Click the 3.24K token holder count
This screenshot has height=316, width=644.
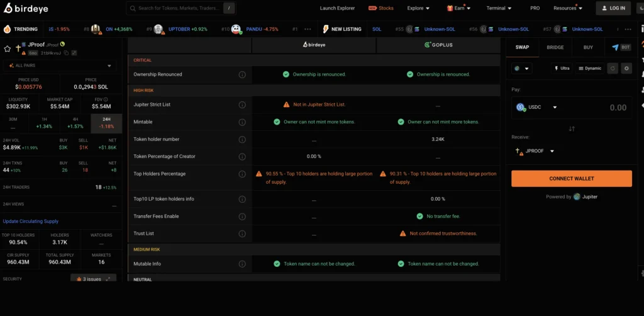coord(438,139)
